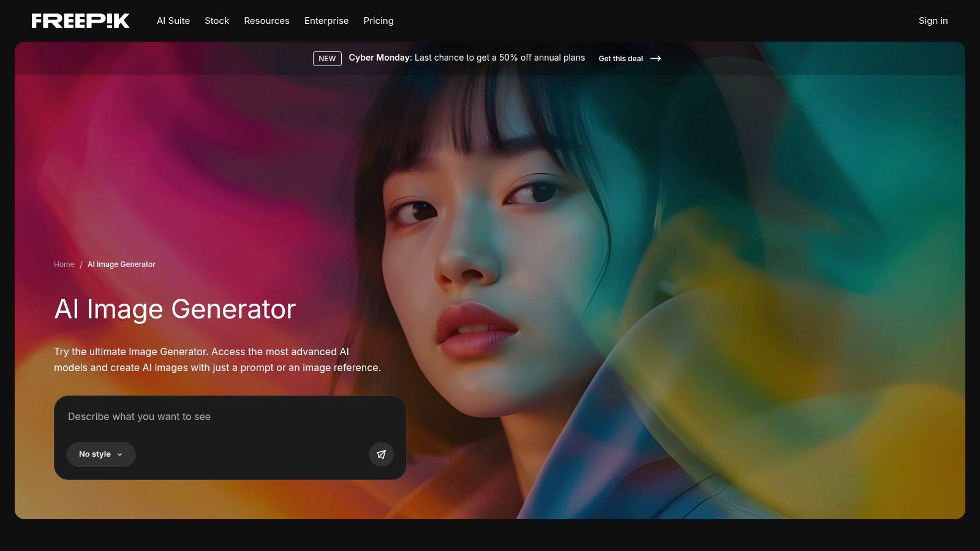This screenshot has height=551, width=980.
Task: Open the Enterprise page
Action: point(326,20)
